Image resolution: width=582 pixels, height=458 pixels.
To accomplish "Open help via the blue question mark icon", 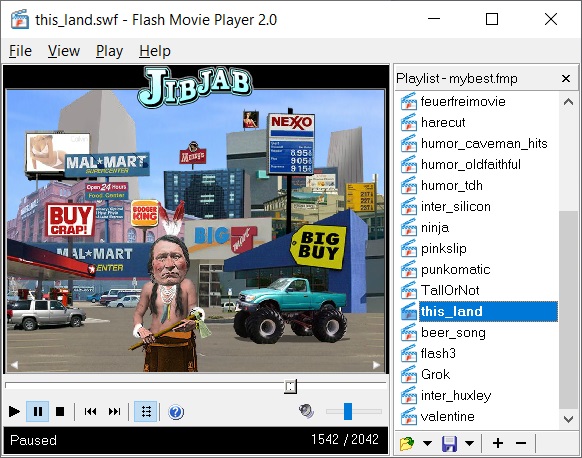I will click(176, 412).
